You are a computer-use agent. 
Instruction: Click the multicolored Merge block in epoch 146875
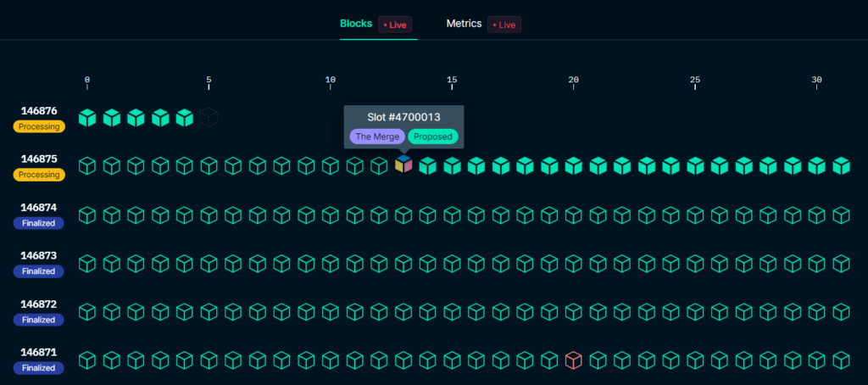(x=403, y=166)
